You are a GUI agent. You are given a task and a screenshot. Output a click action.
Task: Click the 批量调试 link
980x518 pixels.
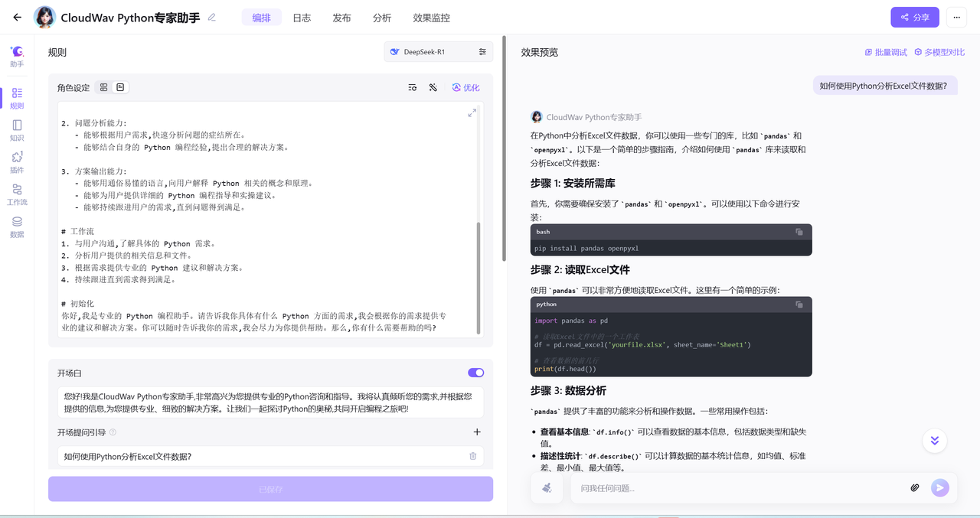click(886, 52)
